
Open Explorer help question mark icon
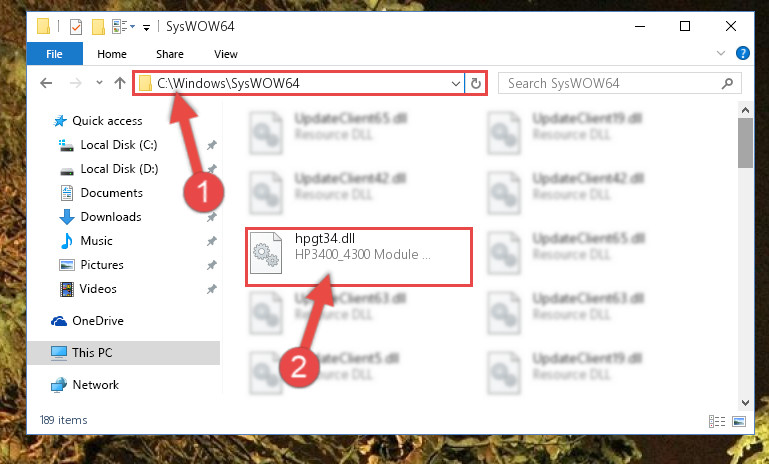click(x=743, y=53)
